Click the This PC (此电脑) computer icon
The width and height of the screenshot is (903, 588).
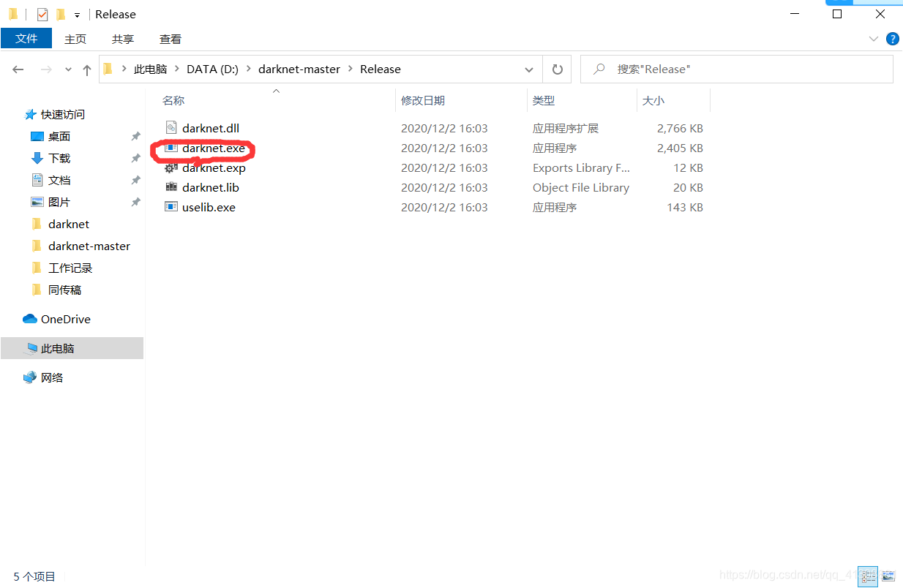(31, 348)
